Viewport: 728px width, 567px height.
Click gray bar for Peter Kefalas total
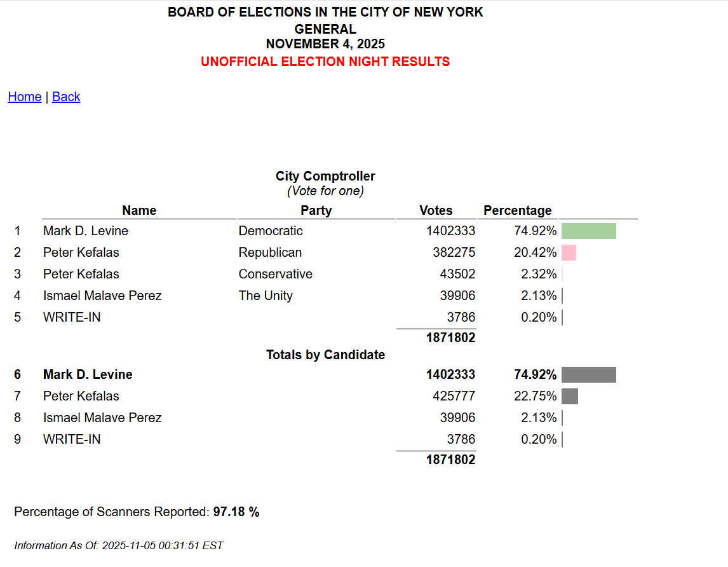pos(570,396)
